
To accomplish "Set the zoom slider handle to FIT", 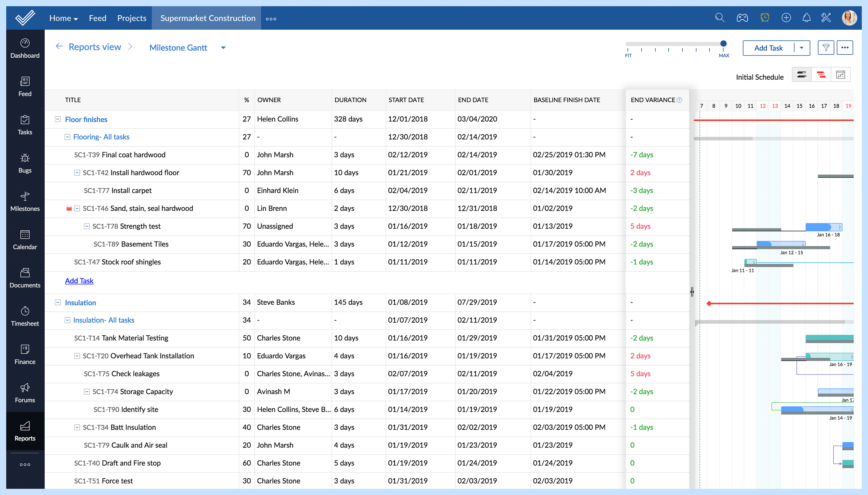I will pyautogui.click(x=628, y=43).
